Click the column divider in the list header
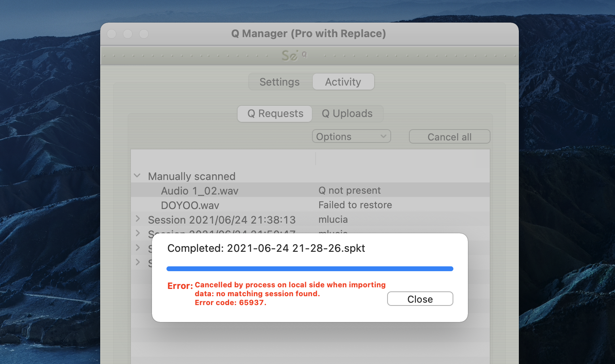Viewport: 615px width, 364px height. pos(316,158)
